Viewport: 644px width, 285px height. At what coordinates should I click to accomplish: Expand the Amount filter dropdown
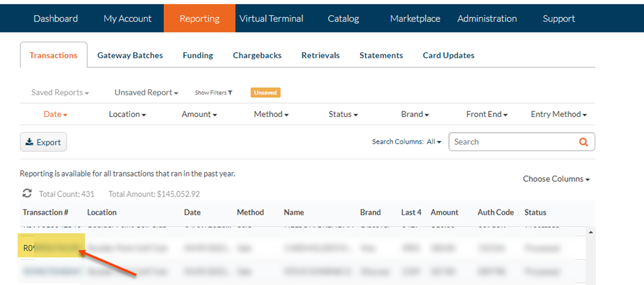(199, 114)
